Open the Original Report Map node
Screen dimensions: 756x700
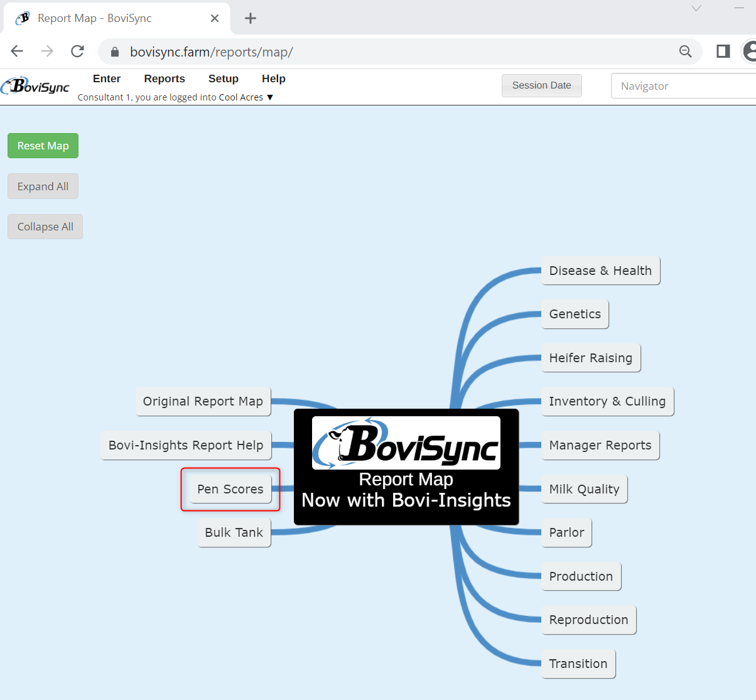tap(203, 401)
